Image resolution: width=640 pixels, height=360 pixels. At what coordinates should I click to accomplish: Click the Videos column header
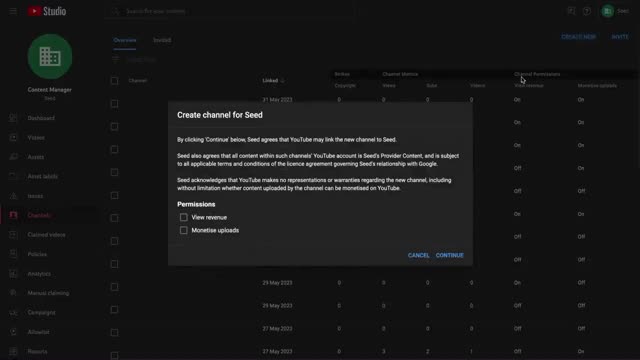(x=477, y=85)
